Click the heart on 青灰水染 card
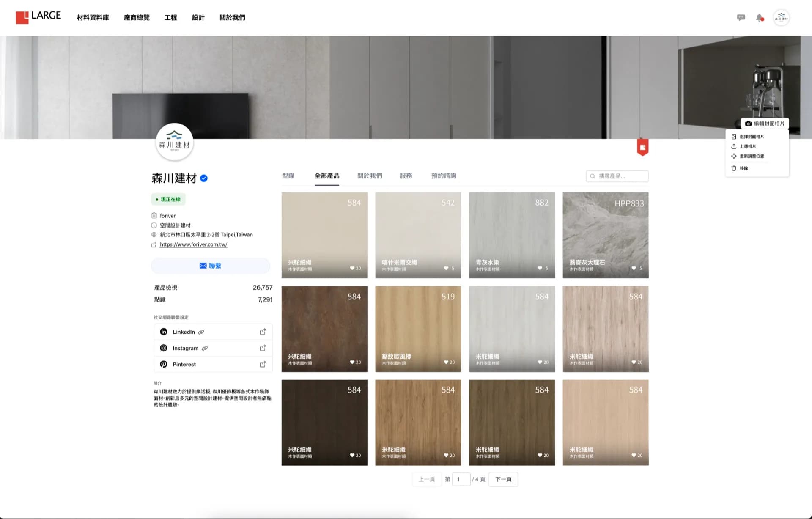 tap(540, 268)
